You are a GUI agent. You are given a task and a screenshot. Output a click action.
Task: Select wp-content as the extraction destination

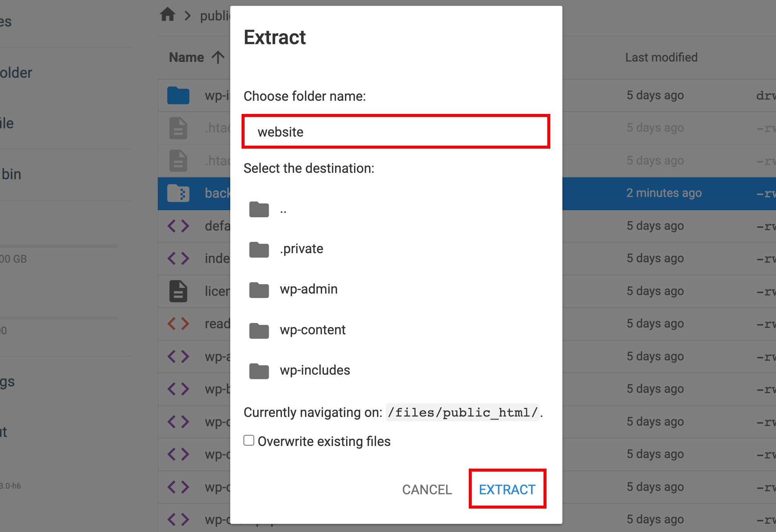[x=313, y=330]
